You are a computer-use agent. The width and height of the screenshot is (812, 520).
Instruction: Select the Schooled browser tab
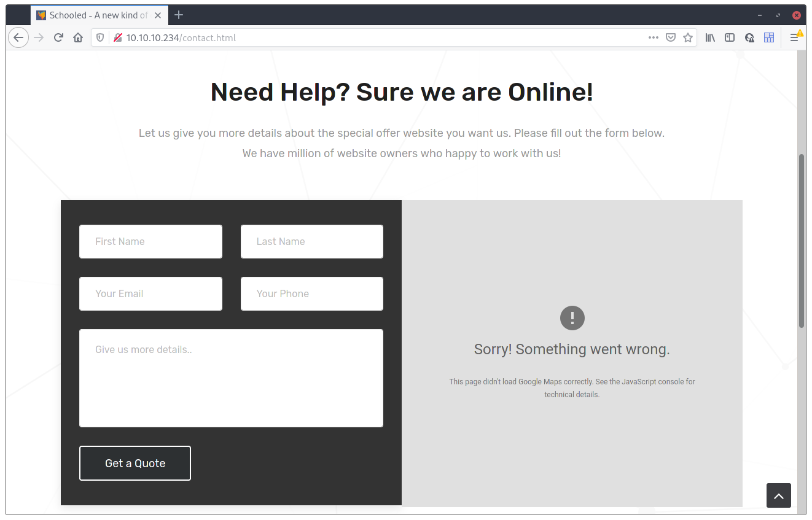point(92,15)
